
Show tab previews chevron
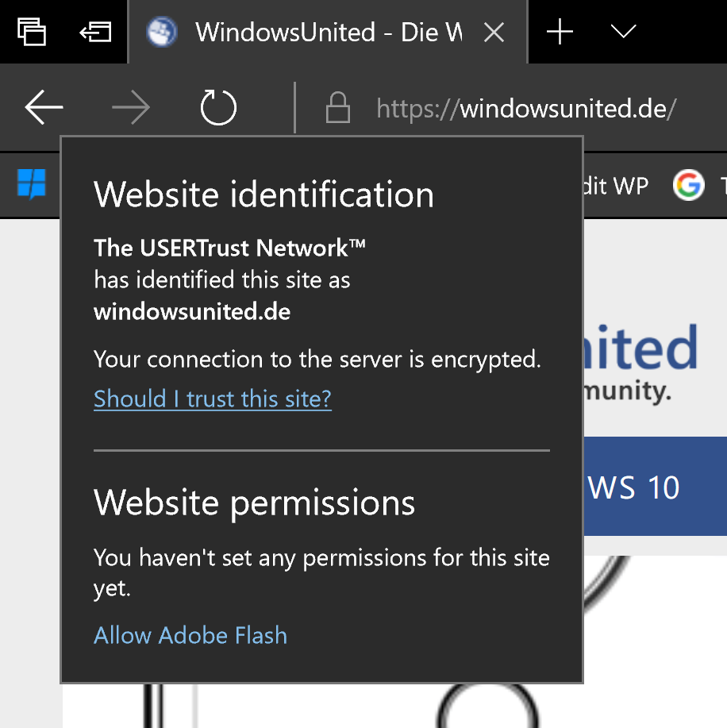click(623, 31)
